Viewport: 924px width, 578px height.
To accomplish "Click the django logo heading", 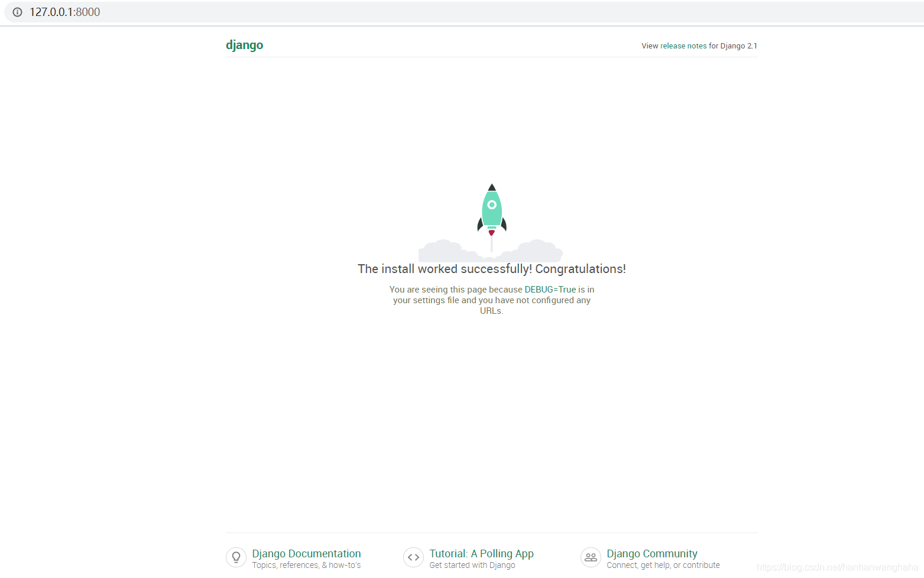I will pos(244,46).
